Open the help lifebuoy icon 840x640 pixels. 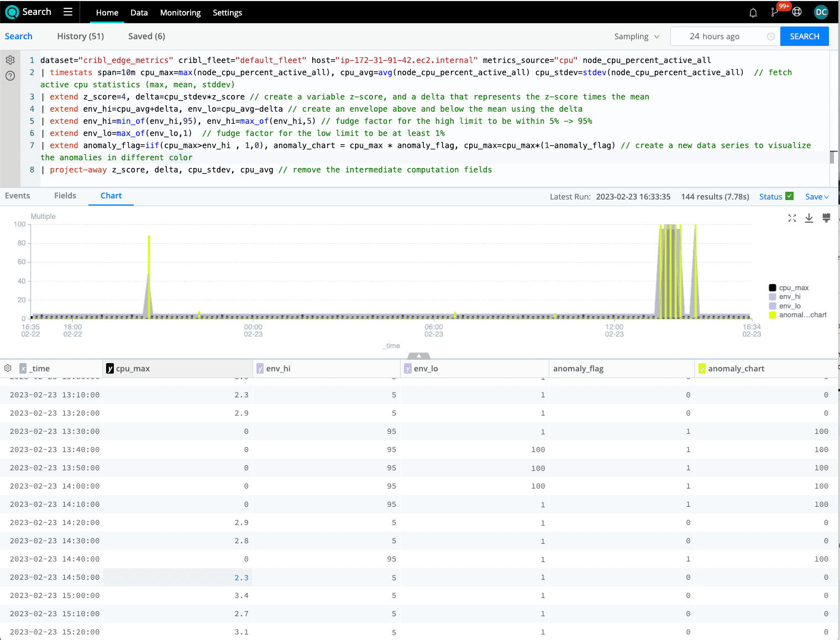tap(797, 12)
